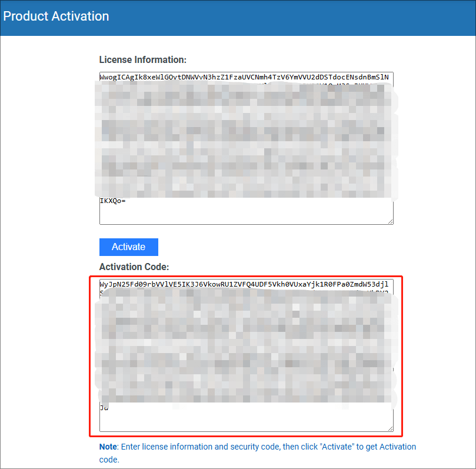Click the 'License Information:' label
Image resolution: width=476 pixels, height=469 pixels.
tap(142, 60)
